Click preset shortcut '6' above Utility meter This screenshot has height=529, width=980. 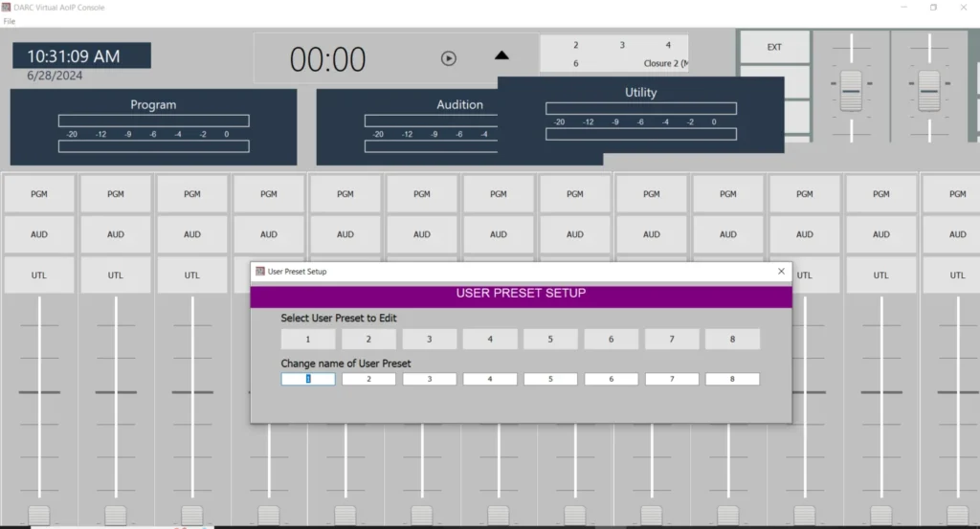point(575,63)
